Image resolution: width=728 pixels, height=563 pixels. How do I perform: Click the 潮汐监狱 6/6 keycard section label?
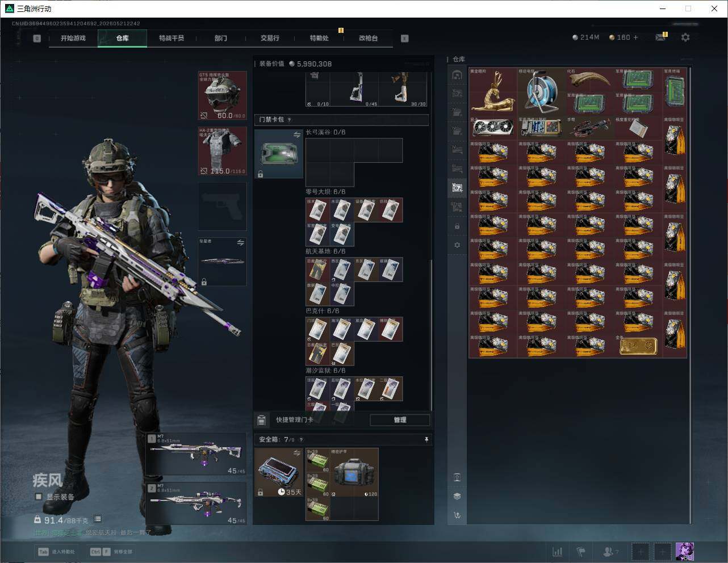coord(325,371)
